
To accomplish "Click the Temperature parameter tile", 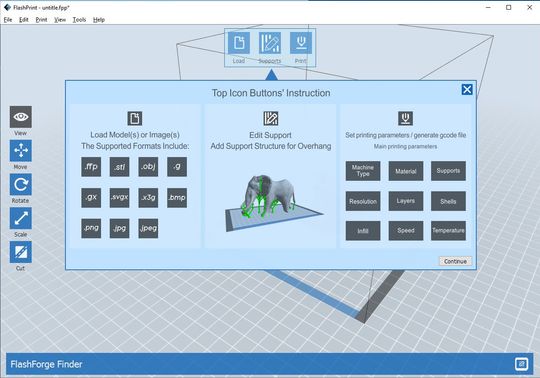I will (448, 231).
